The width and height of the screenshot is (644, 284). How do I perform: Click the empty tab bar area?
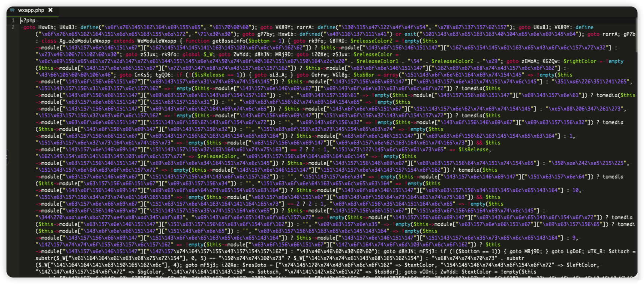pos(321,10)
